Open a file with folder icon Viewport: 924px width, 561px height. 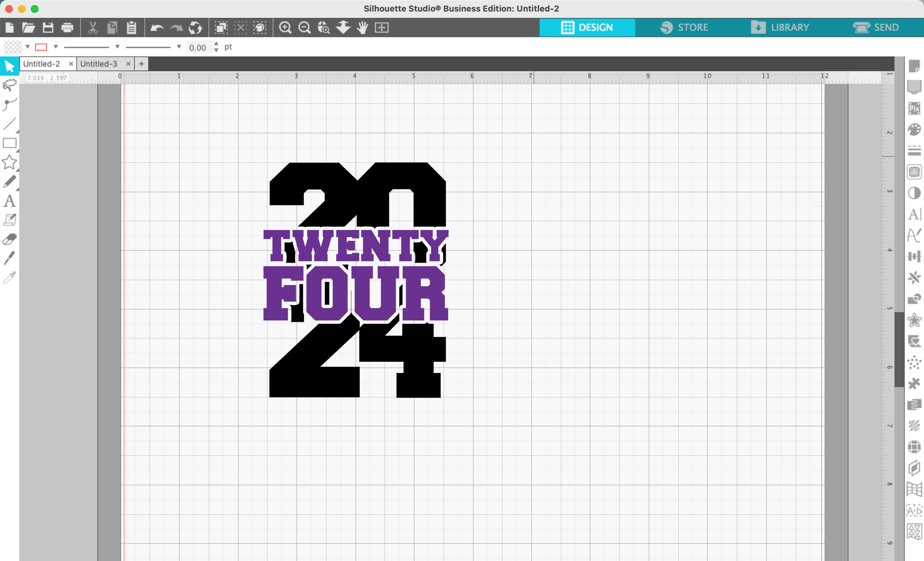tap(29, 27)
